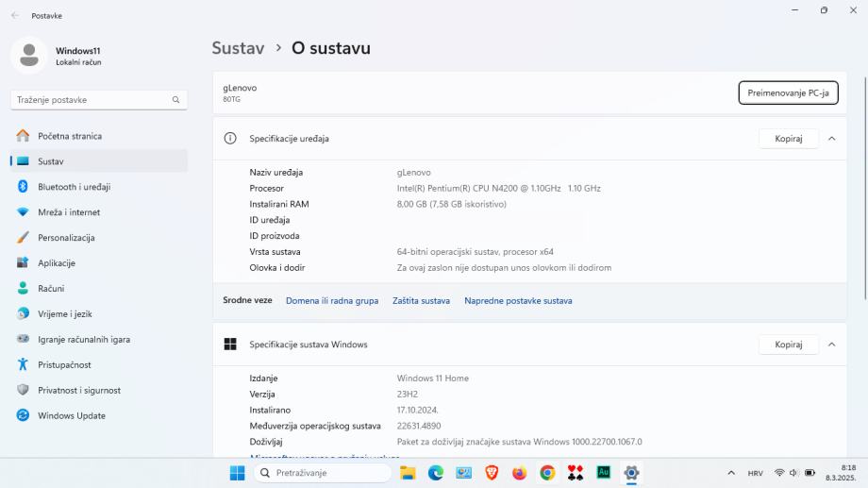Select the Sustav sidebar item
This screenshot has width=868, height=488.
(98, 161)
